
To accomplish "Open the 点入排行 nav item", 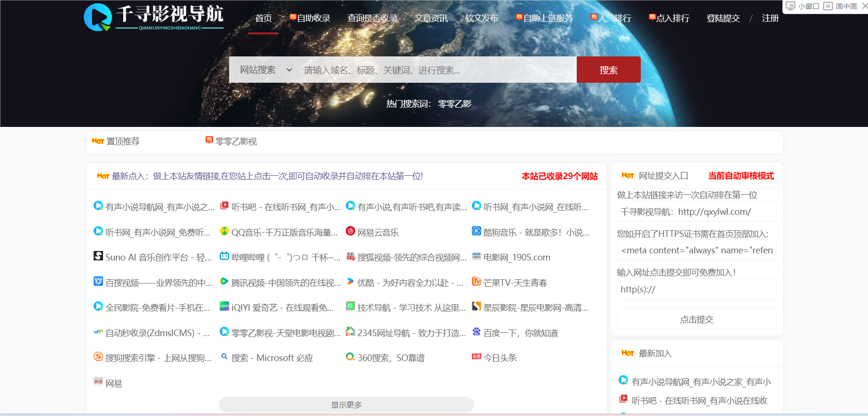I will pos(669,18).
